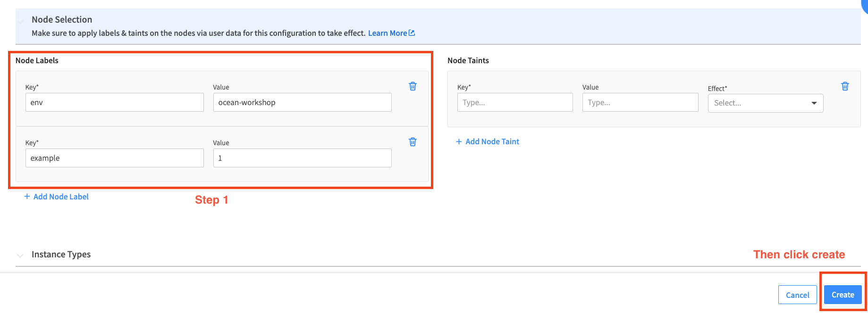Click the Node Selection heading text
The image size is (868, 313).
[x=62, y=19]
